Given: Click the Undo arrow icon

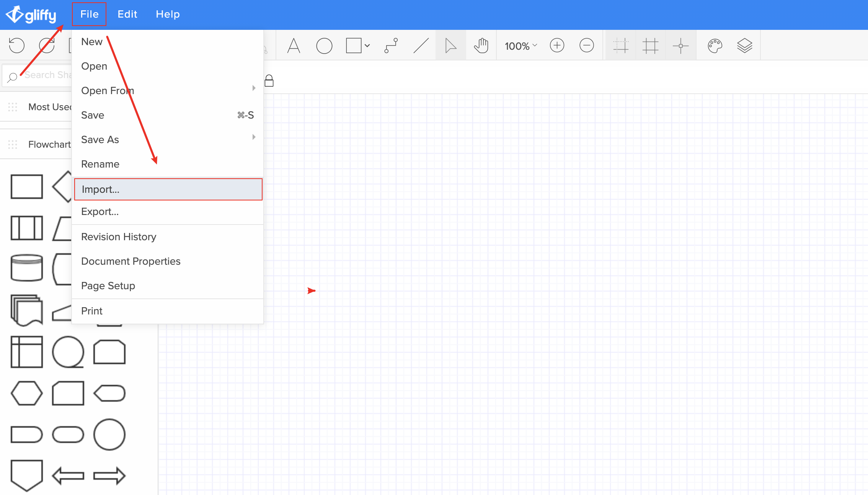Looking at the screenshot, I should pyautogui.click(x=17, y=46).
